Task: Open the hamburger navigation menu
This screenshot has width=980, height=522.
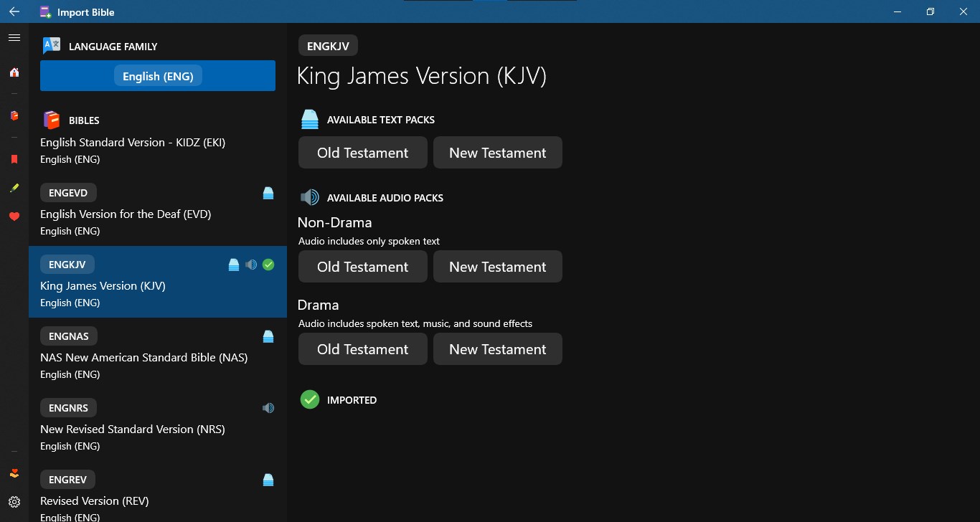Action: click(x=14, y=38)
